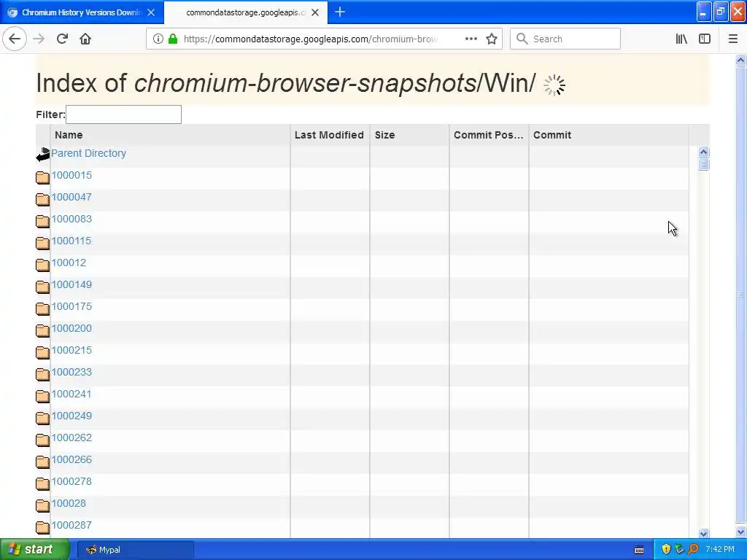This screenshot has height=560, width=747.
Task: Switch to Chromium History Versions Download tab
Action: click(x=82, y=12)
